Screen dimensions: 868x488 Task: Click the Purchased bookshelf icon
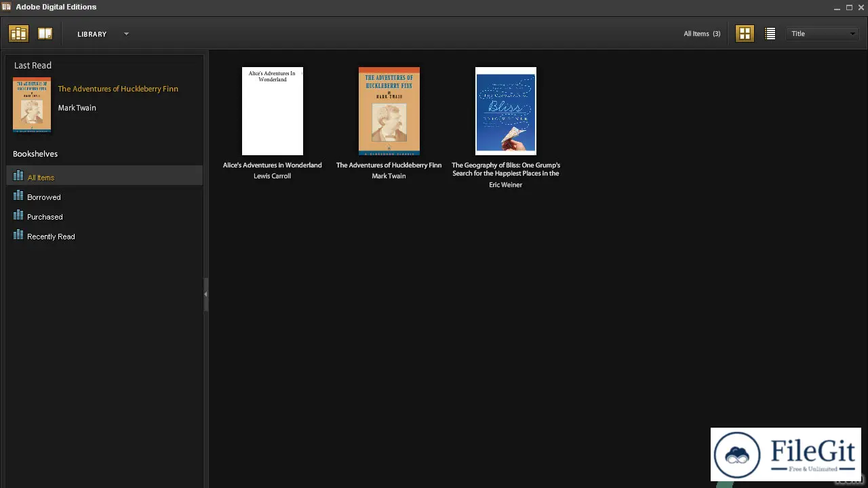coord(18,215)
